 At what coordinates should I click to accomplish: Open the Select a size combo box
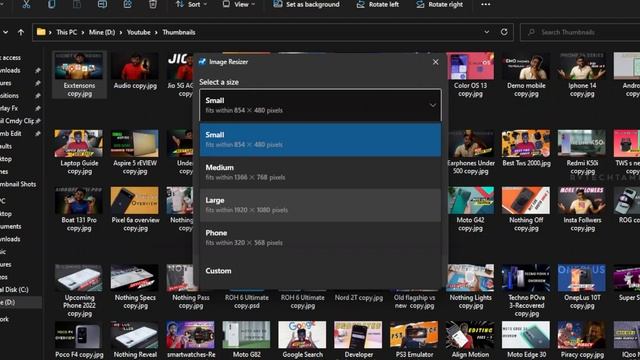click(320, 105)
